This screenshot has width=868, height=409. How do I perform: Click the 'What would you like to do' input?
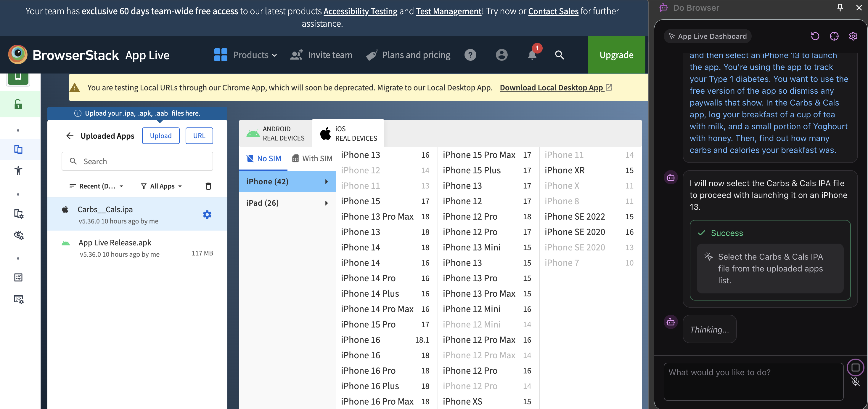753,381
